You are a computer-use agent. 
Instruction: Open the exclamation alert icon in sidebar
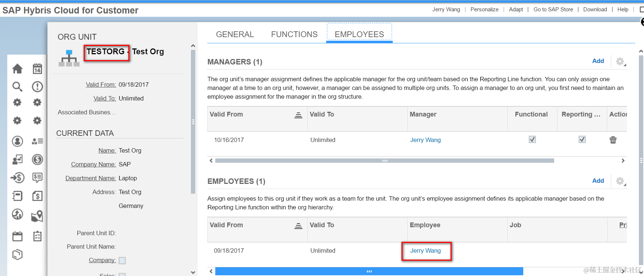37,87
